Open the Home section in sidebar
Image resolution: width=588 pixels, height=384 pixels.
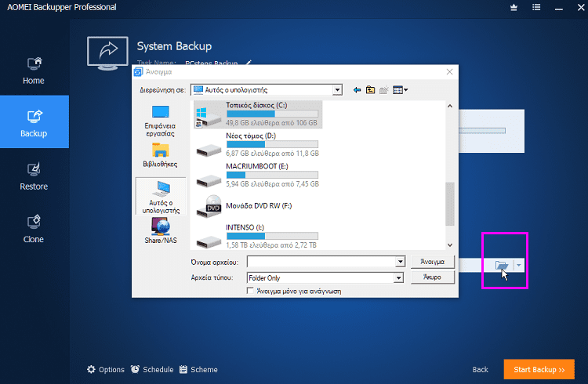click(34, 71)
